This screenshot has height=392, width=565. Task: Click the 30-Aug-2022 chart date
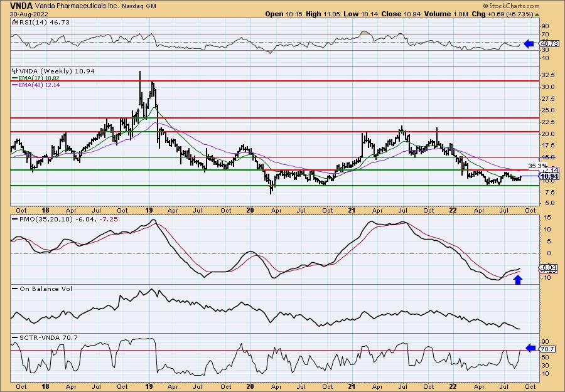click(x=28, y=14)
